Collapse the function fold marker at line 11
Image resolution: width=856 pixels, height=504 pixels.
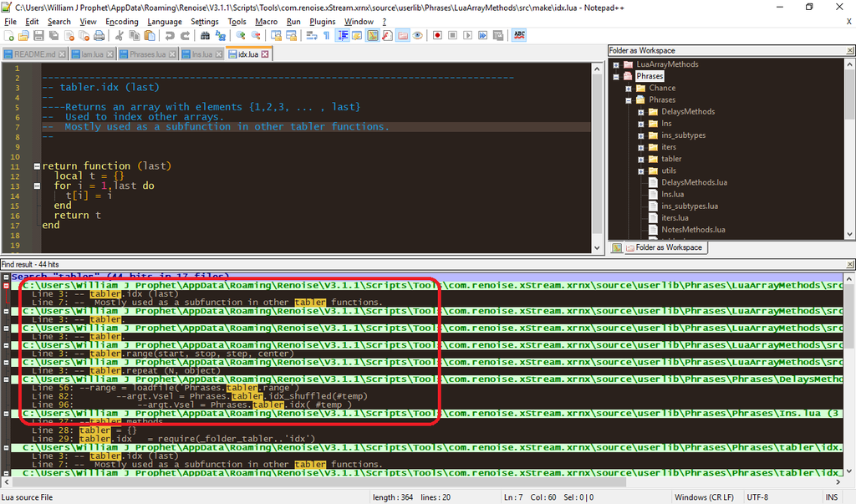tap(37, 166)
